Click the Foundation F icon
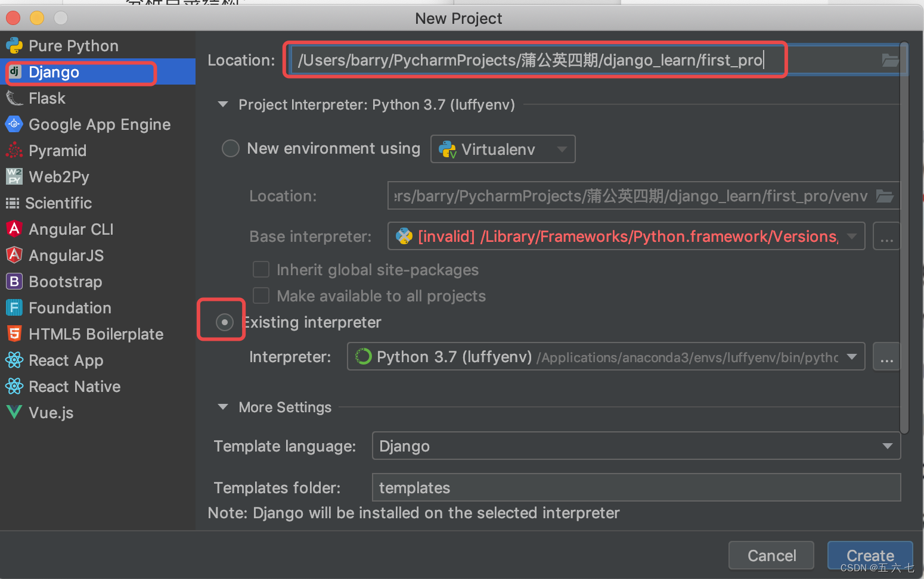Image resolution: width=924 pixels, height=579 pixels. pyautogui.click(x=14, y=307)
